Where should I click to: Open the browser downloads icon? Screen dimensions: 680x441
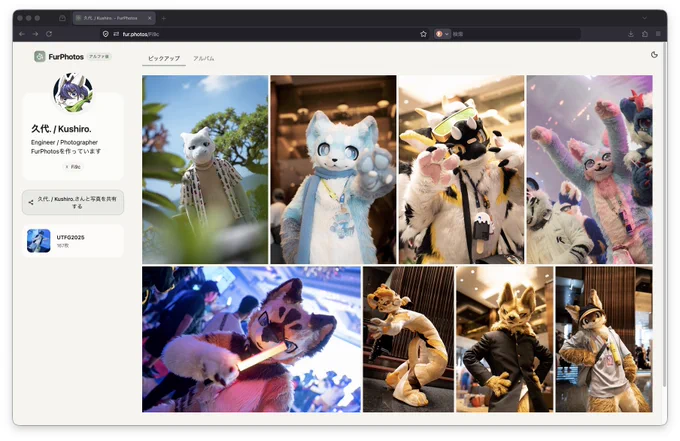[x=631, y=34]
